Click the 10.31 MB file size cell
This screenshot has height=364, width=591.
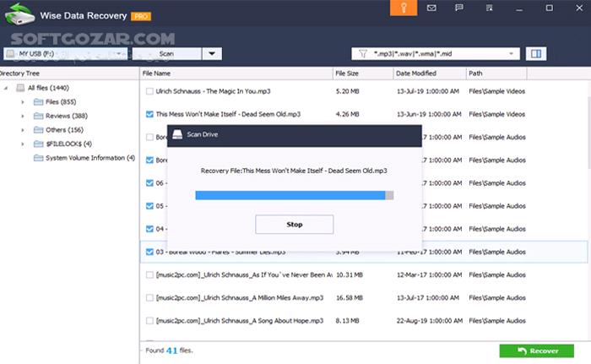350,275
